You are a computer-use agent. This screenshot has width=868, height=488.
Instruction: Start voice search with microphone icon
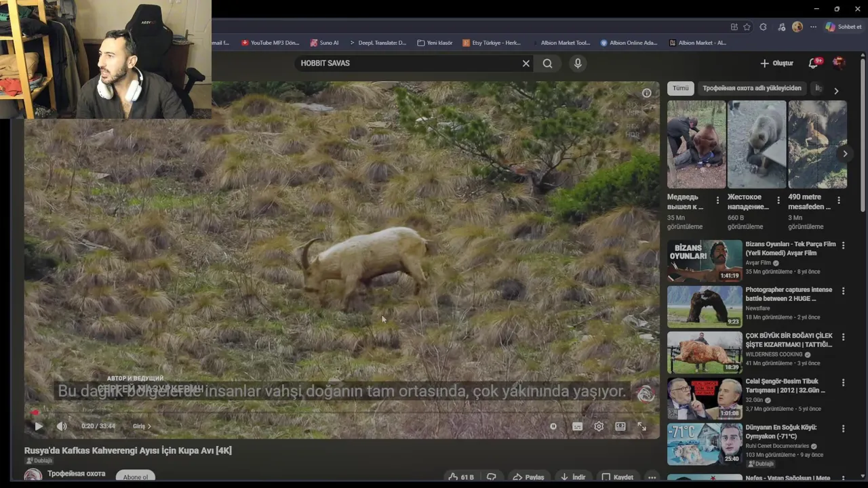[x=578, y=63]
